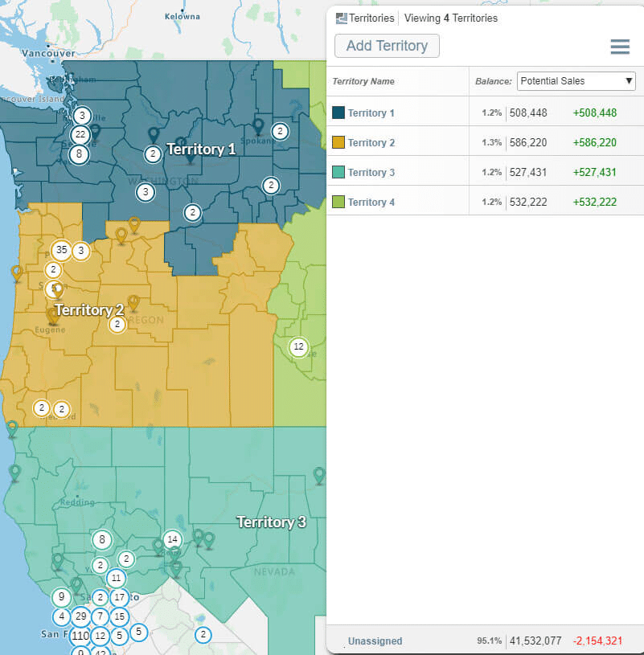Select the cluster marker labeled 110
This screenshot has height=655, width=644.
point(80,636)
